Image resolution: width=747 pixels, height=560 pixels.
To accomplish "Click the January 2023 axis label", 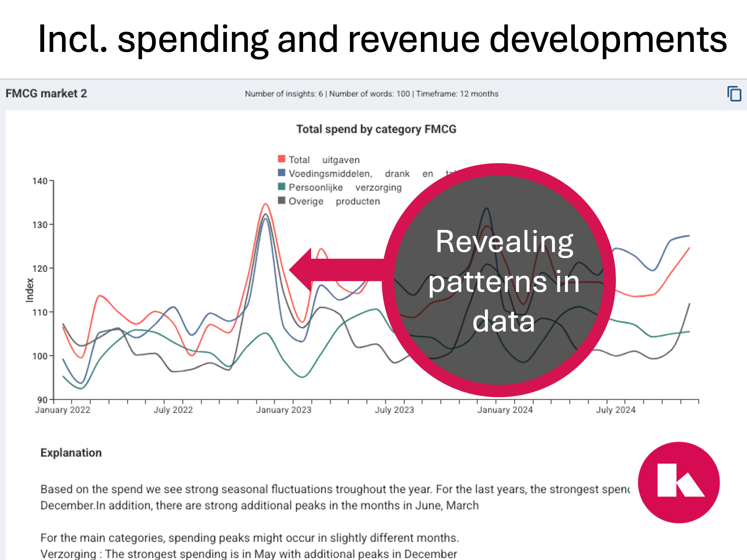I will [283, 410].
